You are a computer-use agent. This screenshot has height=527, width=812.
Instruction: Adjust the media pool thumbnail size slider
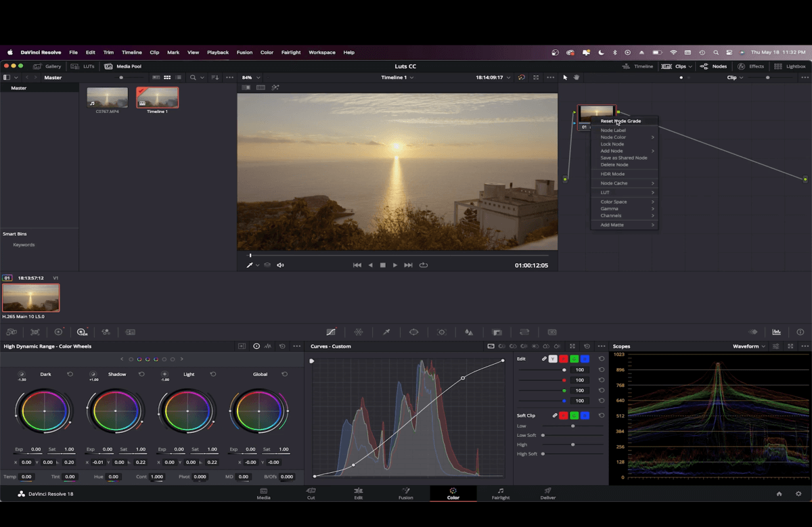pos(122,77)
